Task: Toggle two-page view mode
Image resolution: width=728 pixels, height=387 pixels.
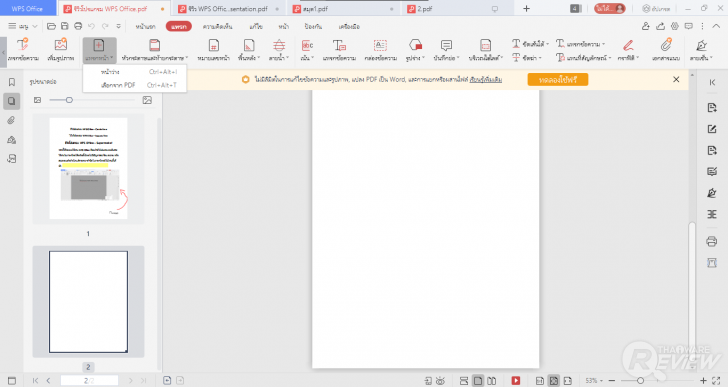Action: tap(492, 381)
